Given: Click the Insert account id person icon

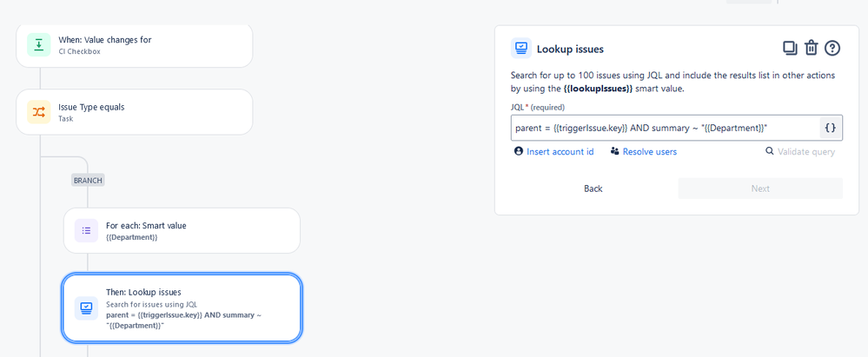Looking at the screenshot, I should [519, 151].
